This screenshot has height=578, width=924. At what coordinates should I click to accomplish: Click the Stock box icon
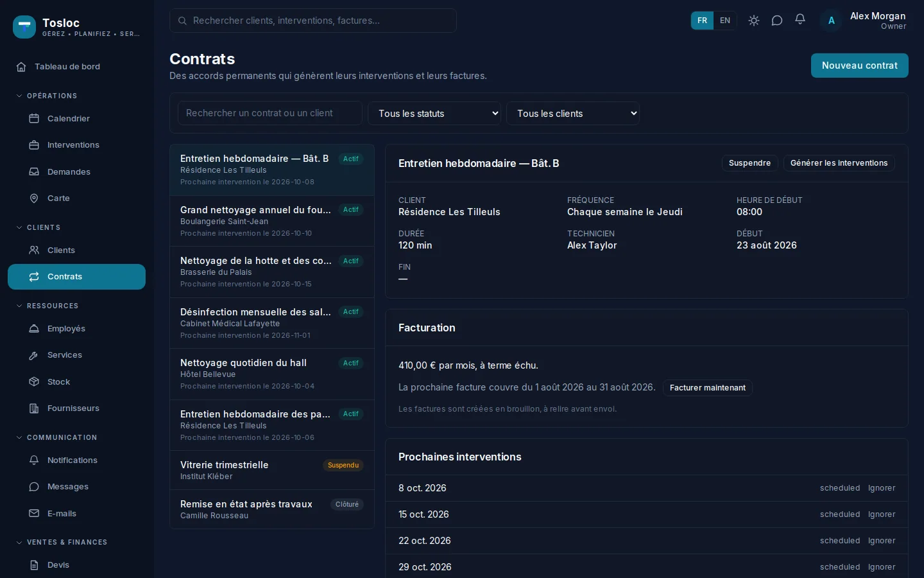coord(34,382)
